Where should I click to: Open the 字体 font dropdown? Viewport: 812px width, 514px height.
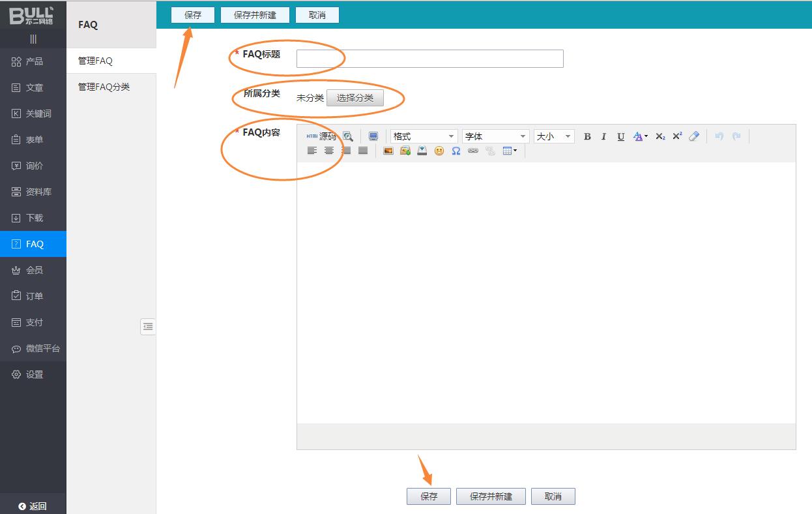tap(495, 136)
